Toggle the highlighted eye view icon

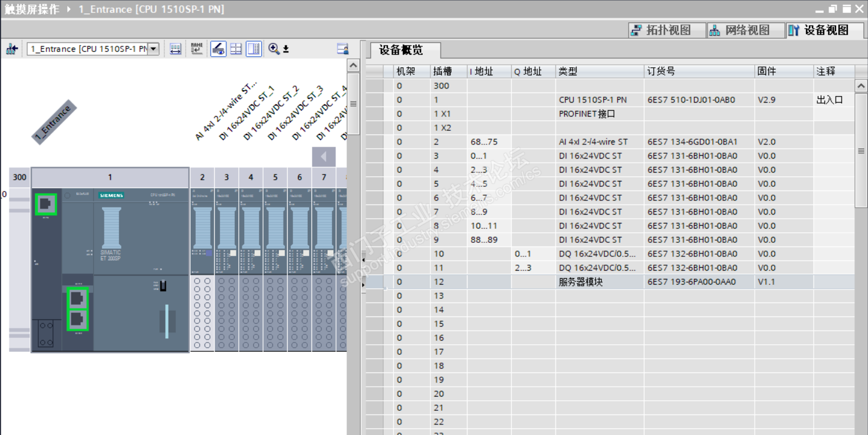point(218,49)
